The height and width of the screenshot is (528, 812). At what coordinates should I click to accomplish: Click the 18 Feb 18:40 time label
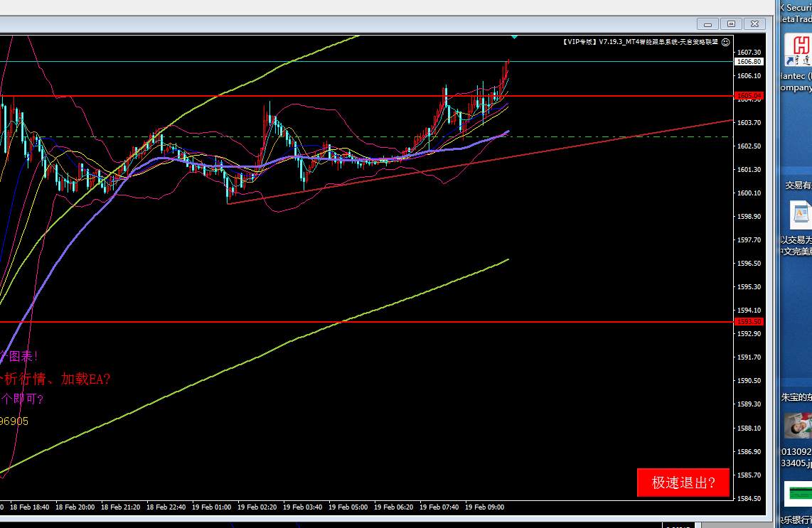pyautogui.click(x=30, y=507)
